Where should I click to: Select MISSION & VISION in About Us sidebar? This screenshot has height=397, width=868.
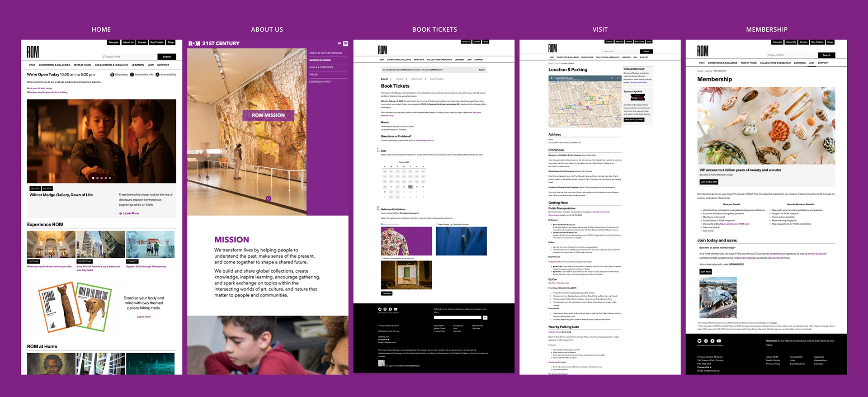coord(320,60)
